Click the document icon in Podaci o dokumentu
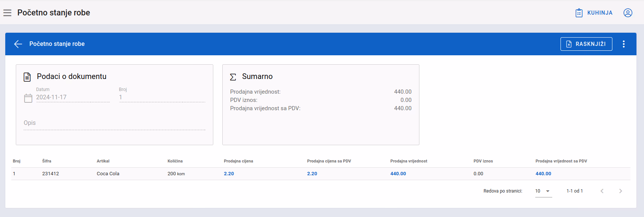 coord(27,77)
